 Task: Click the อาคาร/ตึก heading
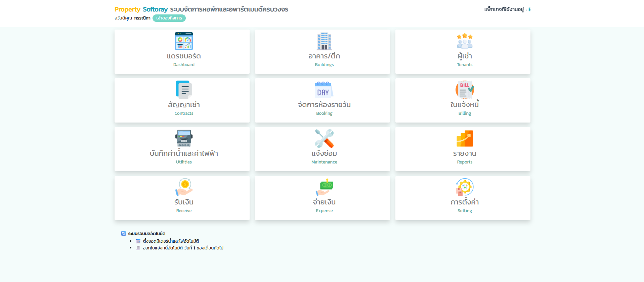324,56
